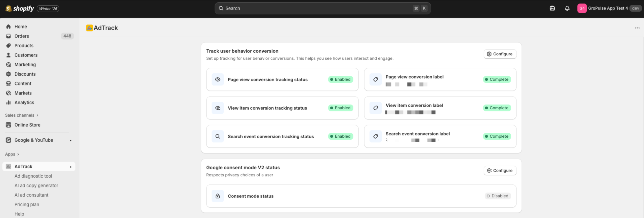Click Search event label Complete badge

pyautogui.click(x=497, y=136)
